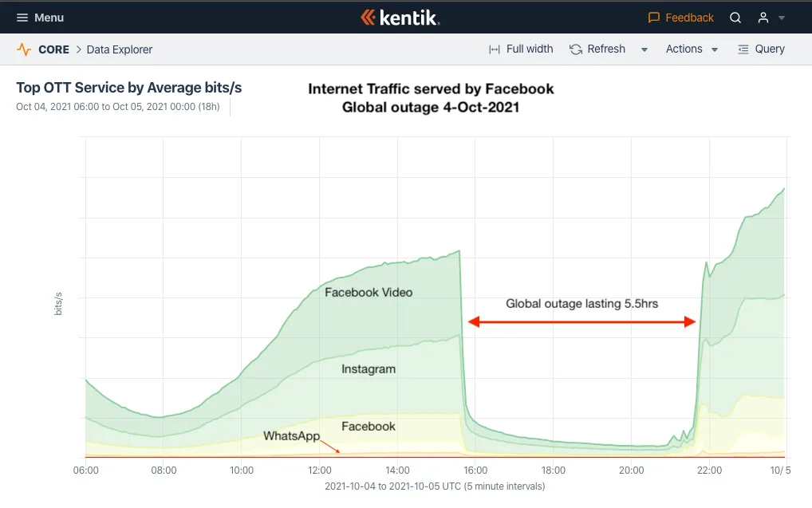The height and width of the screenshot is (508, 812).
Task: Click the Feedback link
Action: [689, 18]
